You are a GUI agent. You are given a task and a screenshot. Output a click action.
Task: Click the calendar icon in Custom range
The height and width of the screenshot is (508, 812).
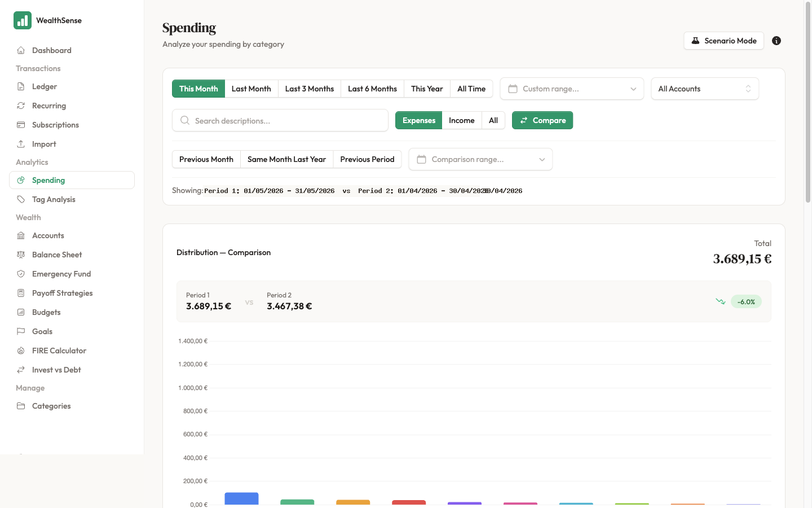coord(513,89)
